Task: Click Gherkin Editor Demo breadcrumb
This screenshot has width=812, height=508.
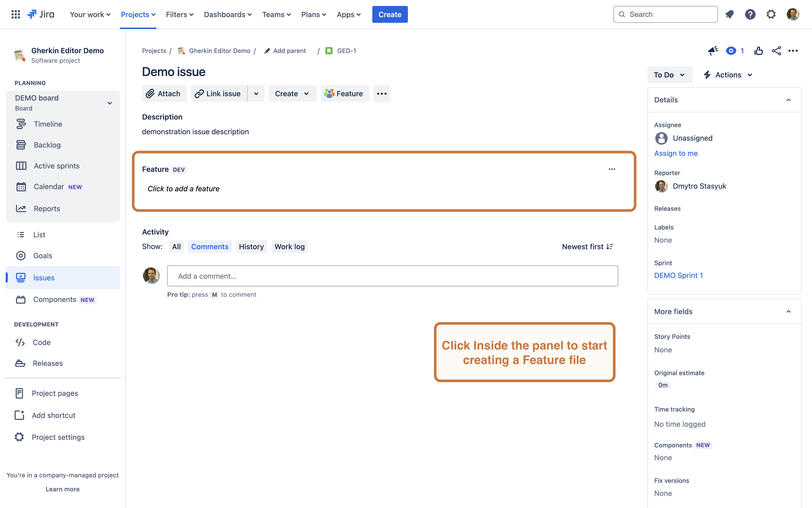Action: (220, 51)
